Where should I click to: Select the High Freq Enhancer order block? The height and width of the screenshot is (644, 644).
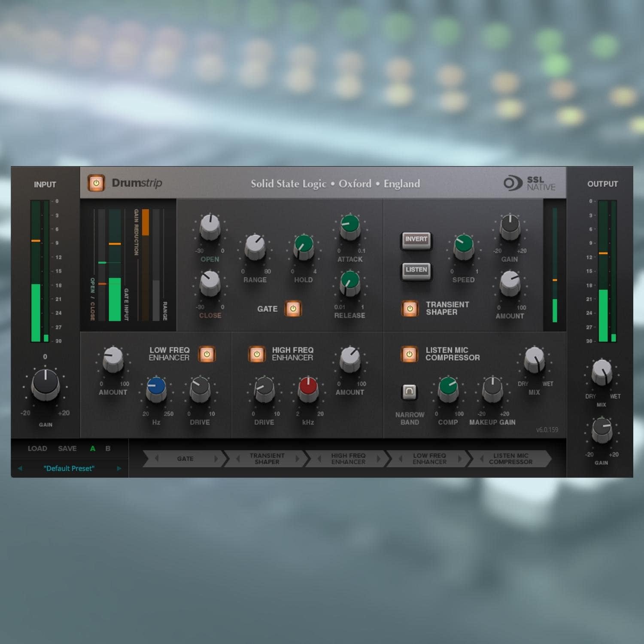[x=348, y=459]
